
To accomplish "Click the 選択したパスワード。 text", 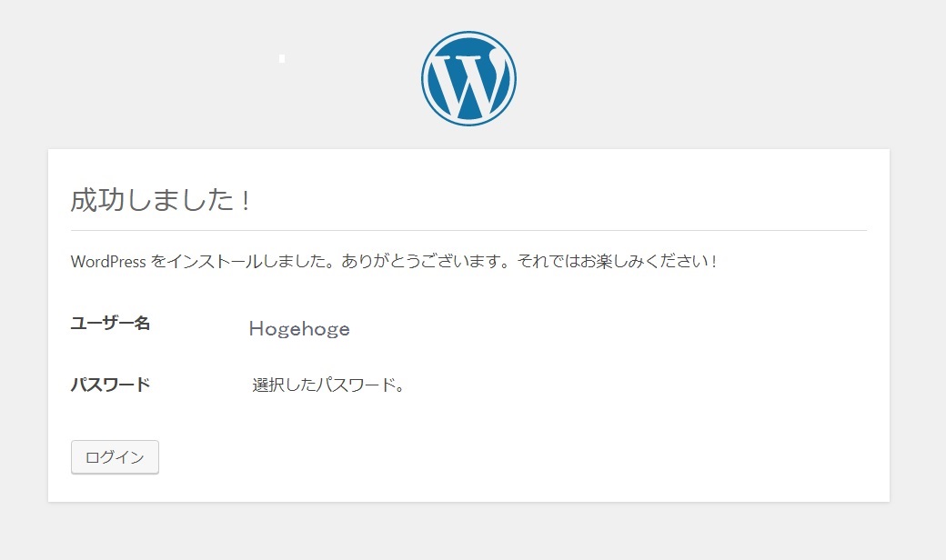I will (327, 385).
